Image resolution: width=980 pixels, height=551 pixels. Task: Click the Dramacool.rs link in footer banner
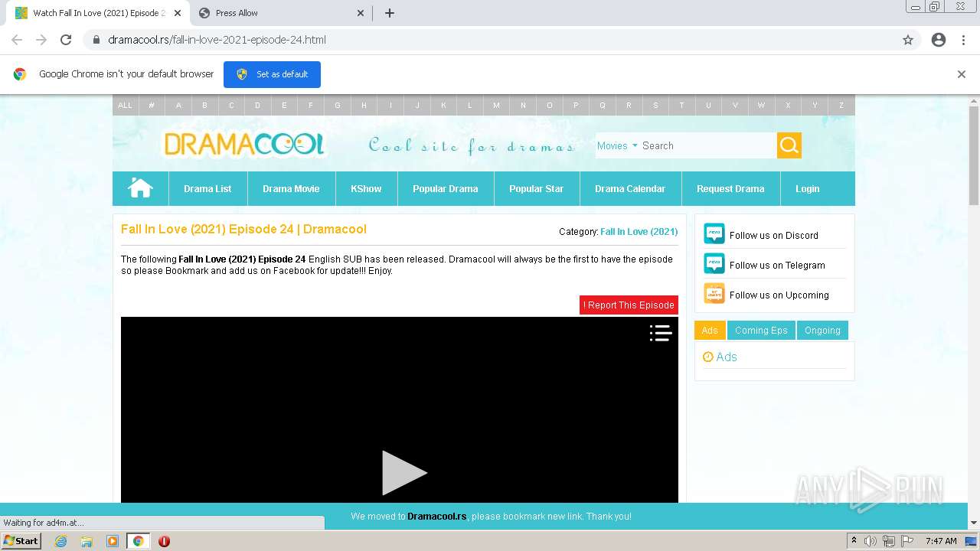coord(436,517)
